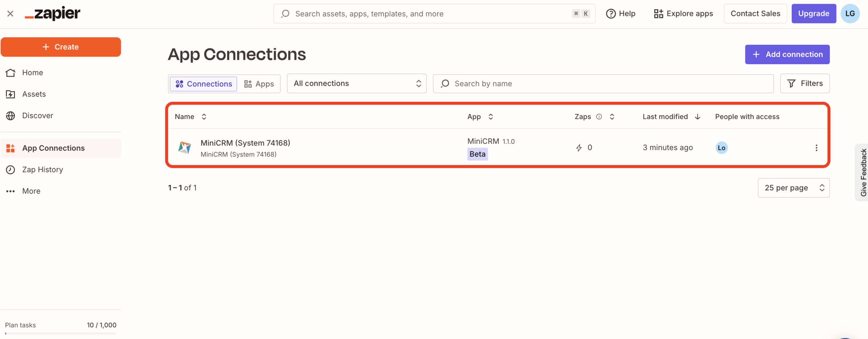The height and width of the screenshot is (339, 868).
Task: Open Help from the top bar
Action: click(620, 14)
